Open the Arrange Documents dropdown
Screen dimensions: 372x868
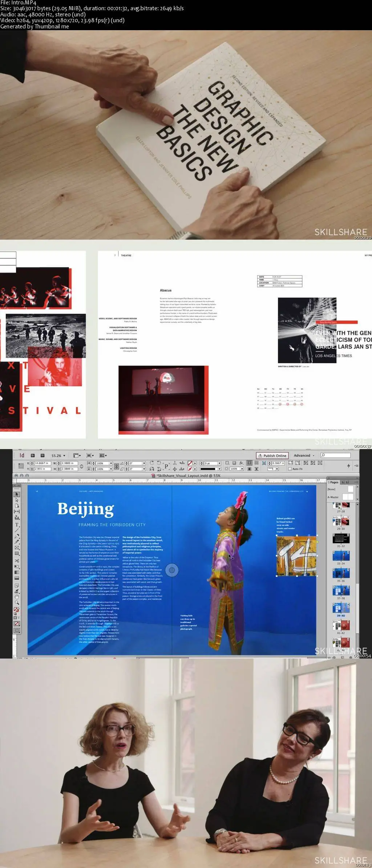(x=103, y=455)
